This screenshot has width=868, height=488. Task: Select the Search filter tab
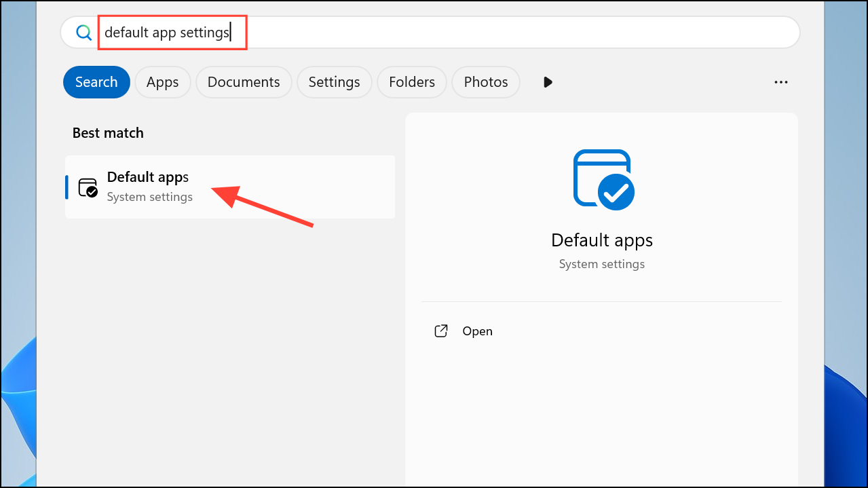pyautogui.click(x=96, y=82)
